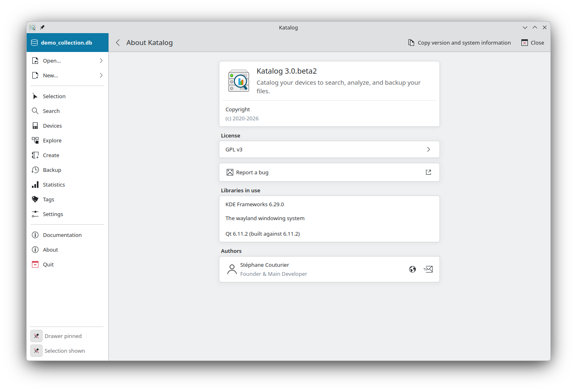This screenshot has height=392, width=577.
Task: Click the Katalog application logo
Action: click(239, 81)
